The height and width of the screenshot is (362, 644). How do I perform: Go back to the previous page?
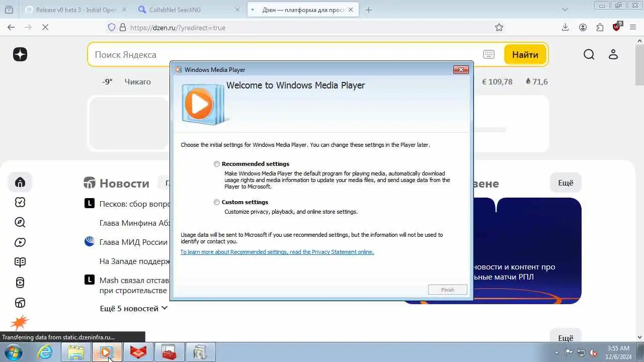[11, 28]
